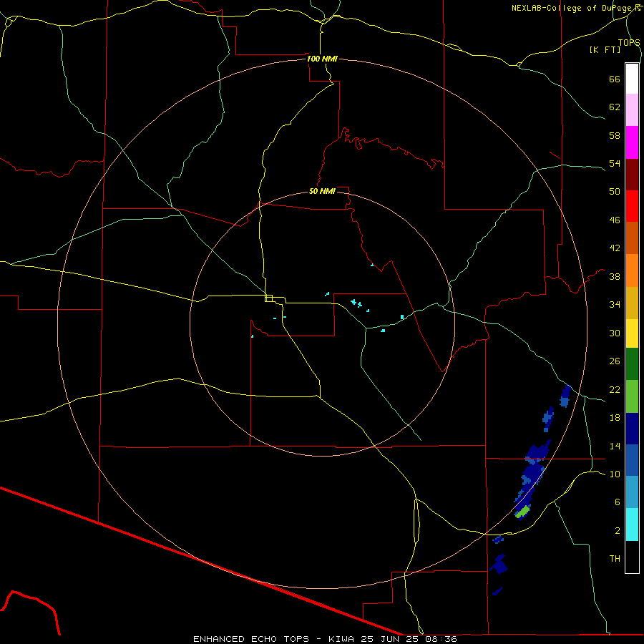The width and height of the screenshot is (644, 644).
Task: Click the orange 38-42 kft legend swatch
Action: click(632, 270)
